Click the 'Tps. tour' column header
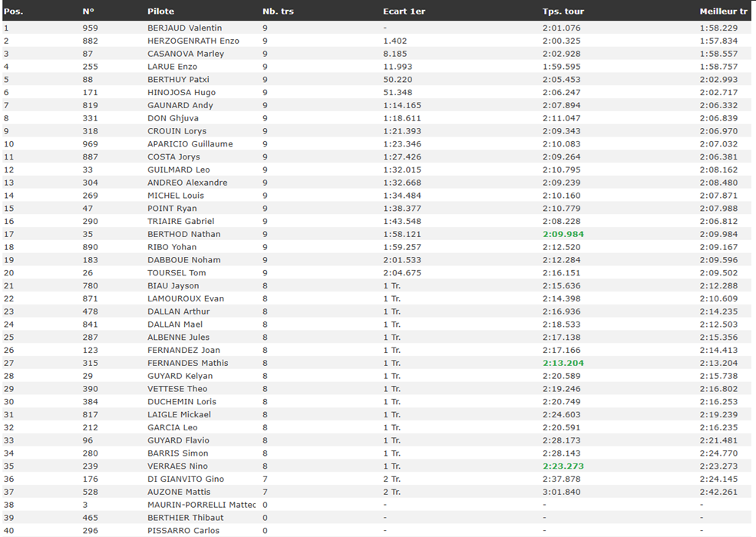 click(563, 12)
